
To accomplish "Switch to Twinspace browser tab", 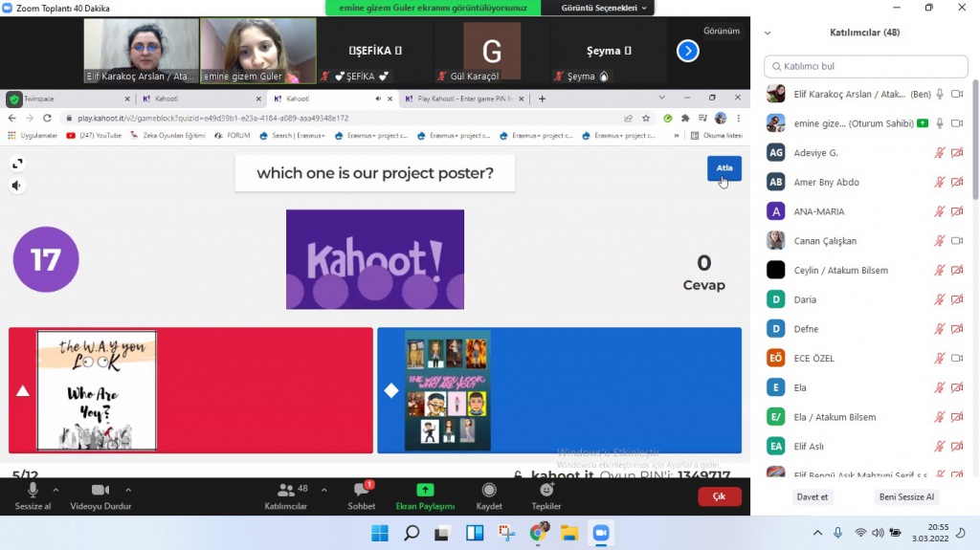I will [x=68, y=99].
